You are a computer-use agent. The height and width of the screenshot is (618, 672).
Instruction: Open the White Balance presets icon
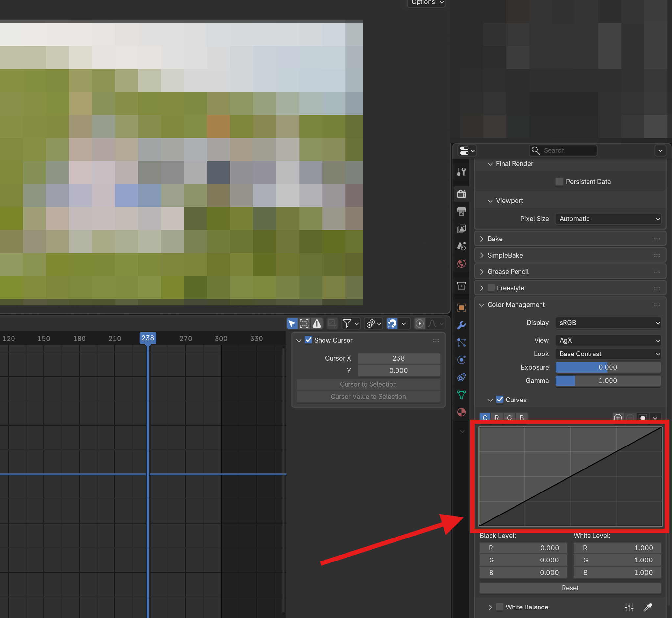pyautogui.click(x=629, y=607)
